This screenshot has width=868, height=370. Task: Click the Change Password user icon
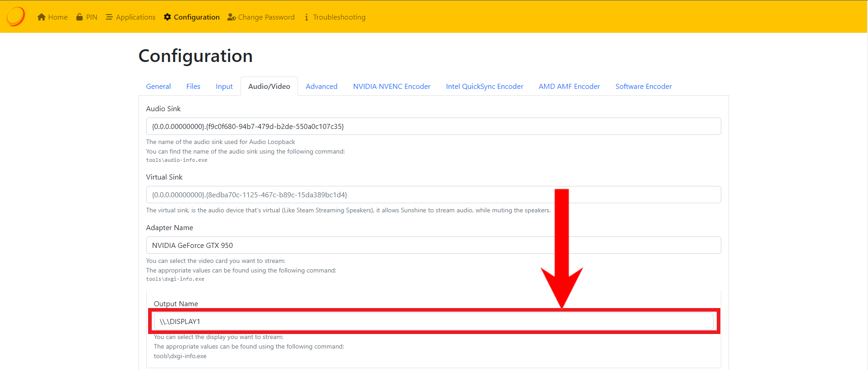click(231, 17)
